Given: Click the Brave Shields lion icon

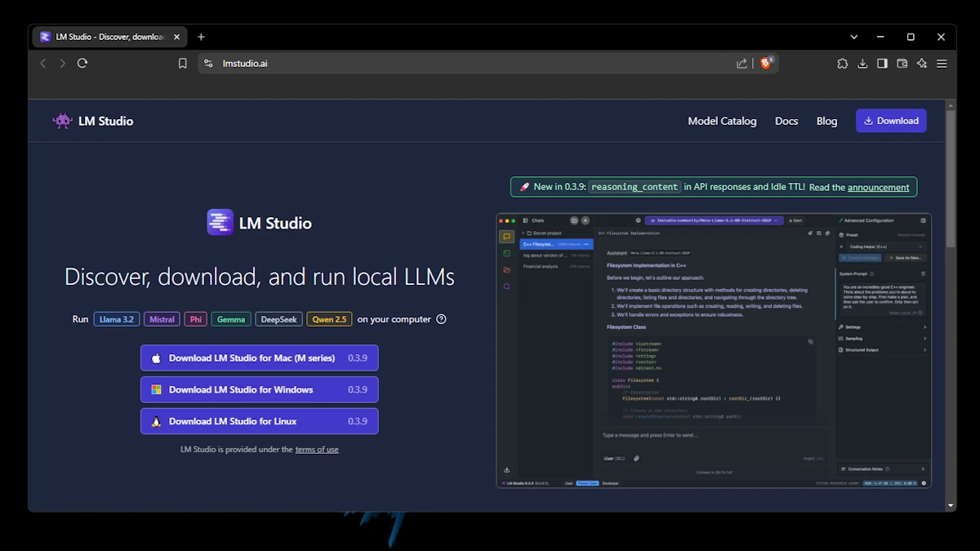Looking at the screenshot, I should click(766, 63).
